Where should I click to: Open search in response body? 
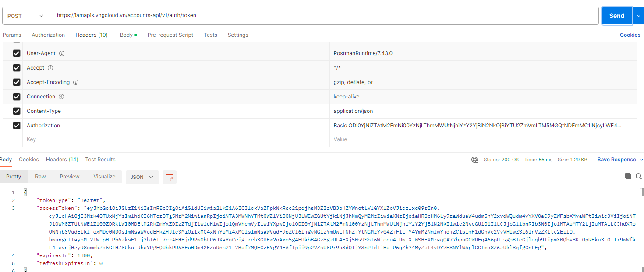pos(639,176)
